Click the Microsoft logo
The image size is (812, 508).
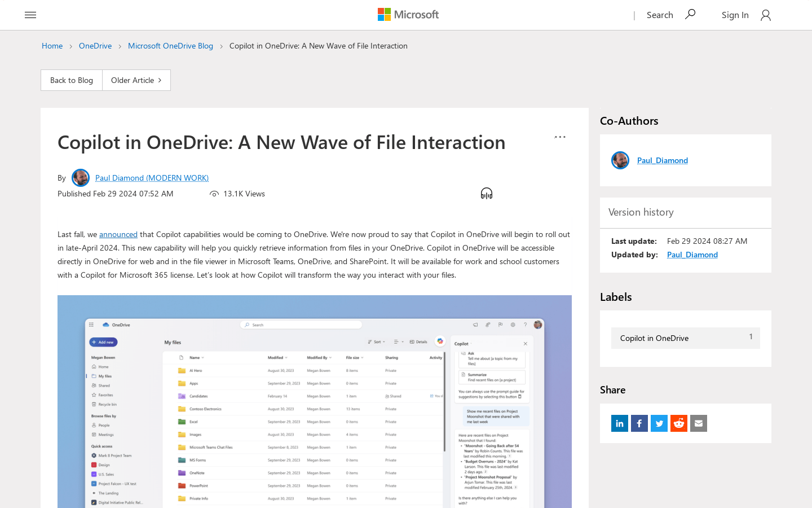point(408,15)
